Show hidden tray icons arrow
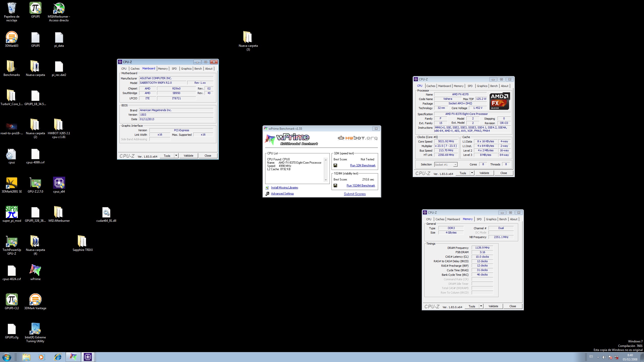The width and height of the screenshot is (644, 362). 598,357
